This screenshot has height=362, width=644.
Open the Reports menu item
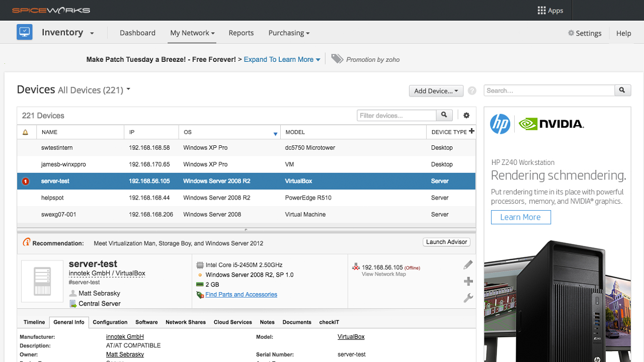click(241, 33)
